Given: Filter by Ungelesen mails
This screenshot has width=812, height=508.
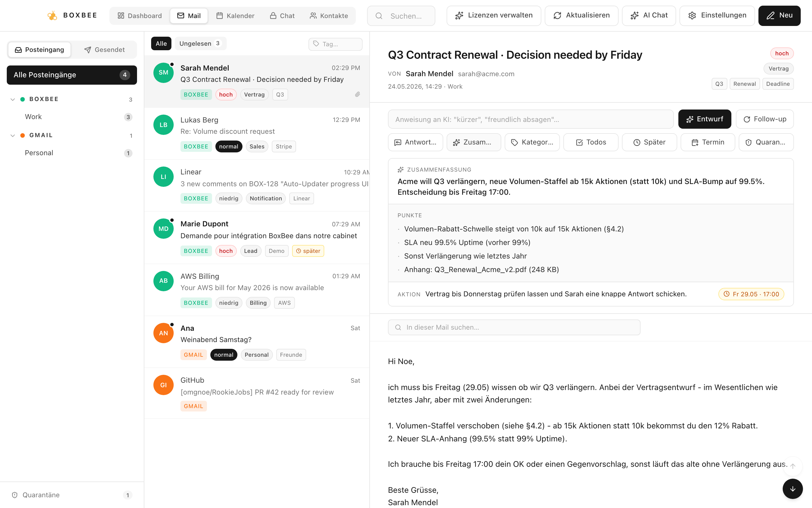Looking at the screenshot, I should click(200, 44).
